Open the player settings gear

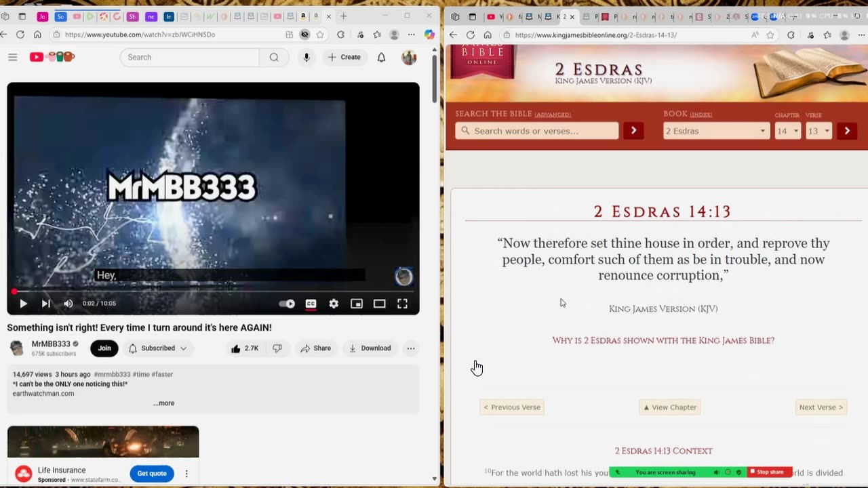point(334,304)
